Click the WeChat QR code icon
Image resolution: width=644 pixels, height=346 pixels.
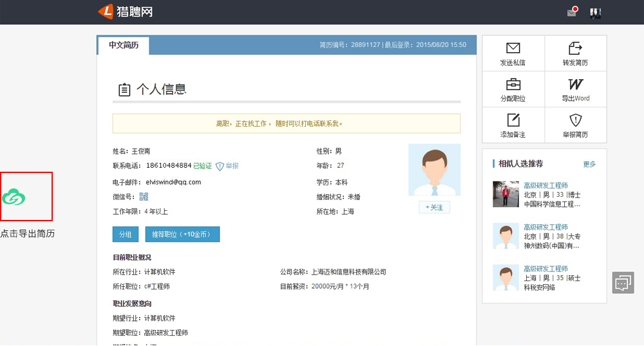point(144,197)
